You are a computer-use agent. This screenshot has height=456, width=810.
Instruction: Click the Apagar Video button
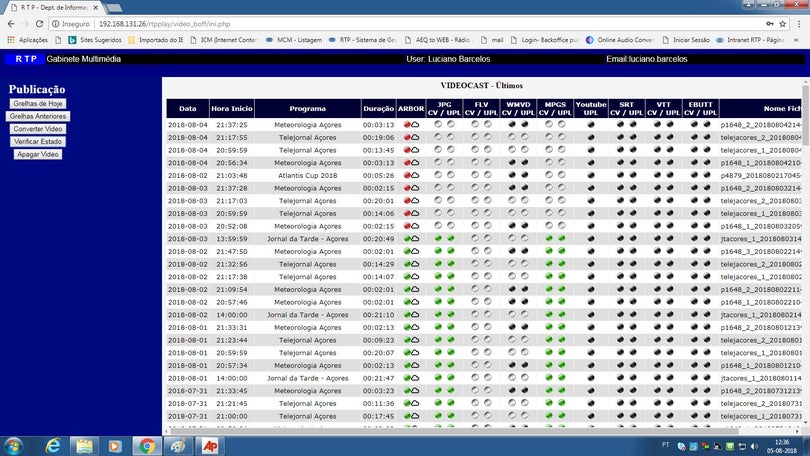point(38,154)
